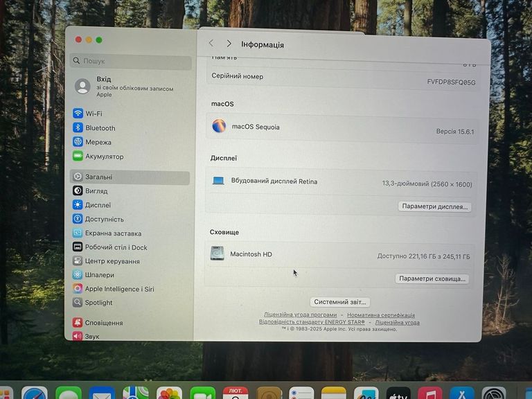Click the Пошук search field
Screen dimensions: 532x399
(131, 61)
